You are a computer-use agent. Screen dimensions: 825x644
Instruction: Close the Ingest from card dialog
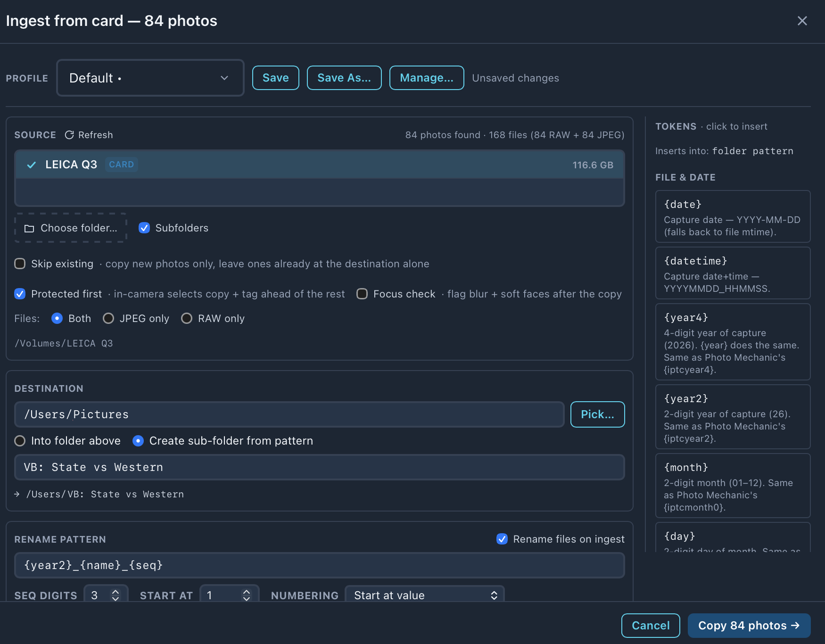[802, 21]
